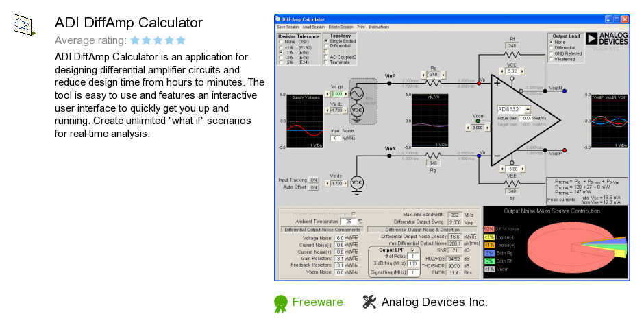Select 5% (E24) resistor tolerance
Image resolution: width=644 pixels, height=334 pixels.
pos(281,62)
